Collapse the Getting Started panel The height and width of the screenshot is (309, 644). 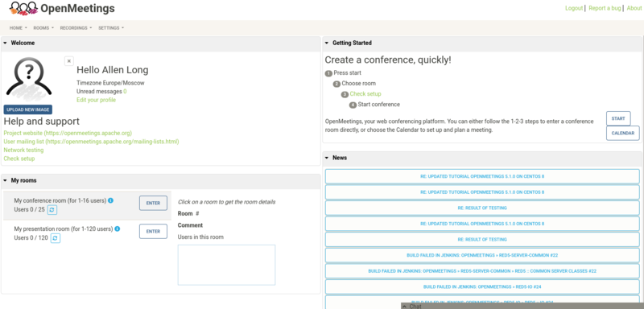[x=327, y=43]
